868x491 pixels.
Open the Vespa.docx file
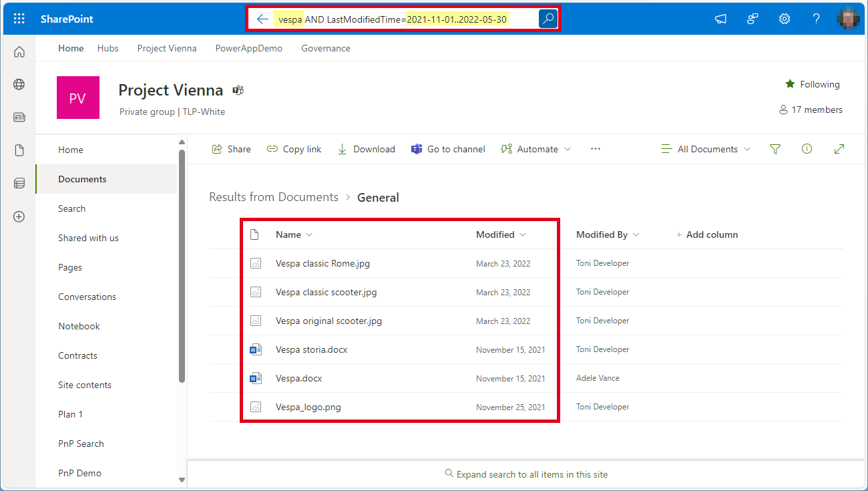(298, 377)
